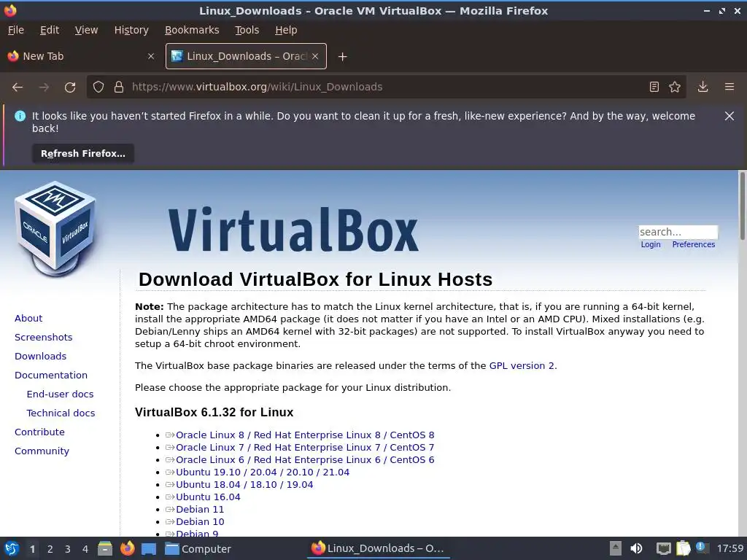
Task: Download Oracle Linux 8 / CentOS 8 package
Action: click(x=305, y=435)
